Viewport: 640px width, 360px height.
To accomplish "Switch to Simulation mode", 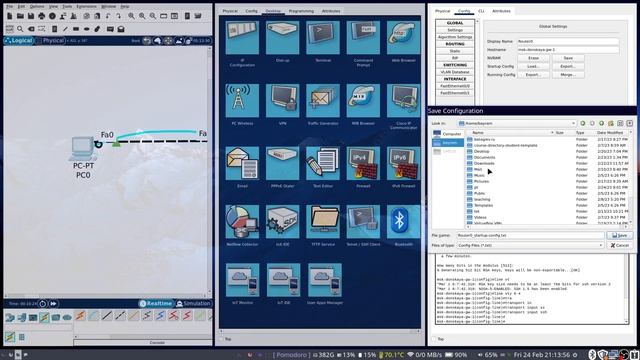I will pos(193,303).
